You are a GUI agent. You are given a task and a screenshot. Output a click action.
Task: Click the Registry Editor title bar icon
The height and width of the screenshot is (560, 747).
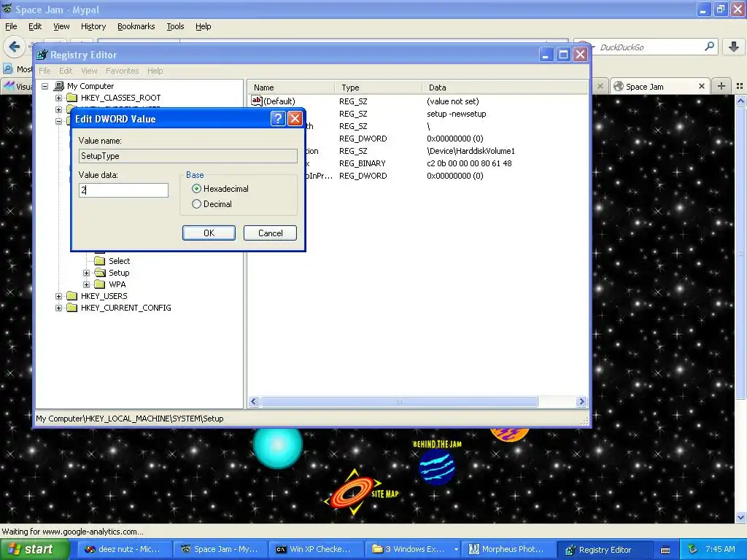(x=42, y=55)
